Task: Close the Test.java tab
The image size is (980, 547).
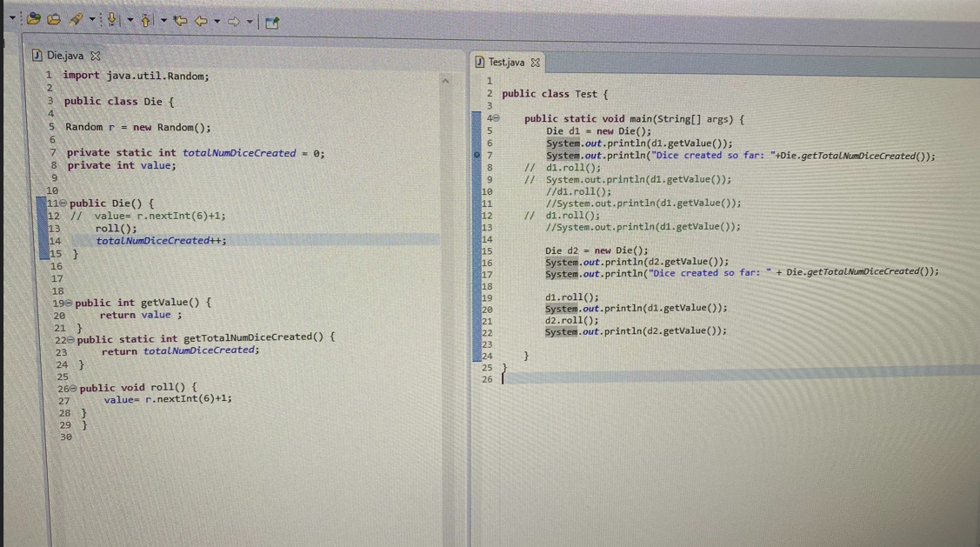Action: 535,62
